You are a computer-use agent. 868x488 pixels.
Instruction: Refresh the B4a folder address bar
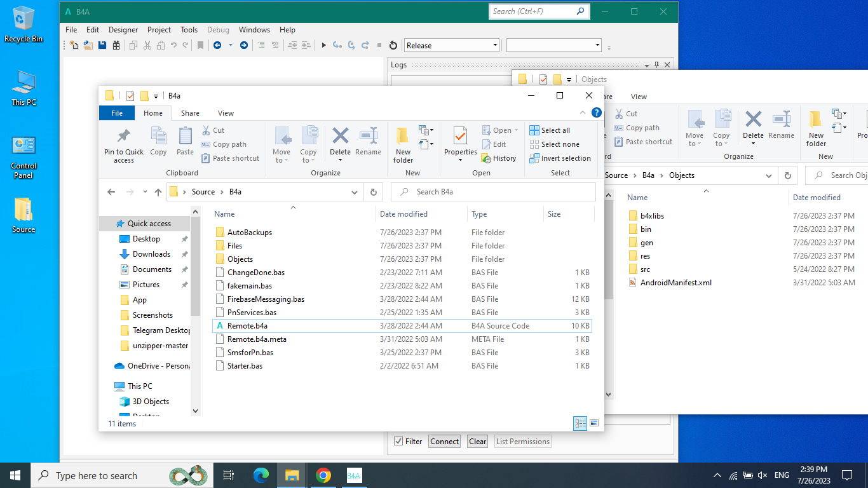374,192
